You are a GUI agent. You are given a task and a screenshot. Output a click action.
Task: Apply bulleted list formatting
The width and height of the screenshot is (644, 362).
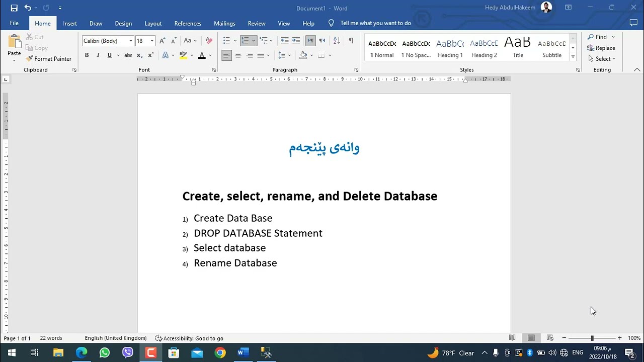226,41
